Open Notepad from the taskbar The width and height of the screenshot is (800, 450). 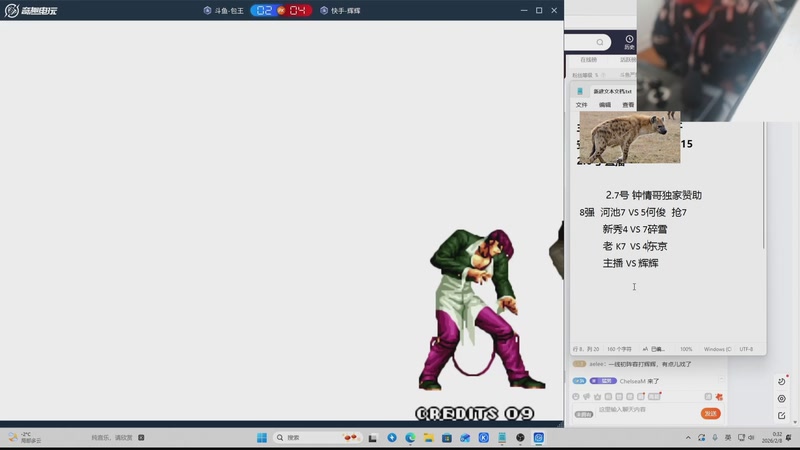[x=502, y=438]
